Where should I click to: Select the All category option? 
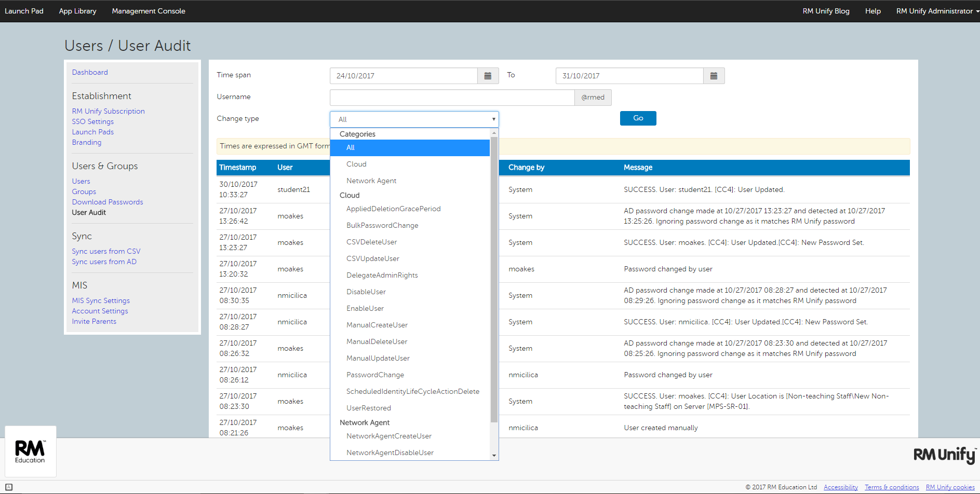pos(410,148)
